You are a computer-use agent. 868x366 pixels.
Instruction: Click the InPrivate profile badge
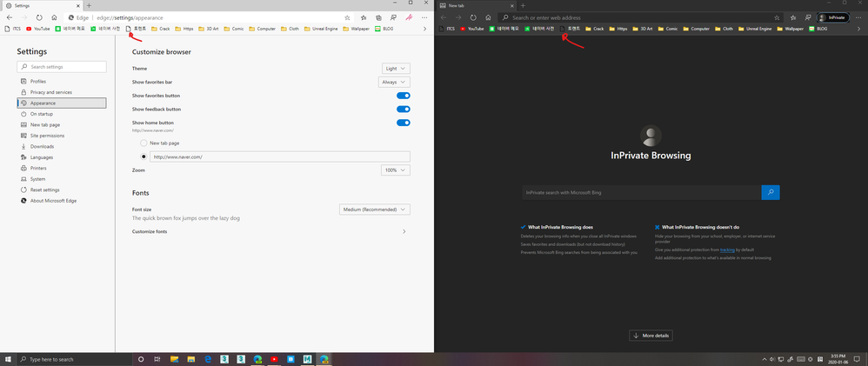(x=833, y=17)
